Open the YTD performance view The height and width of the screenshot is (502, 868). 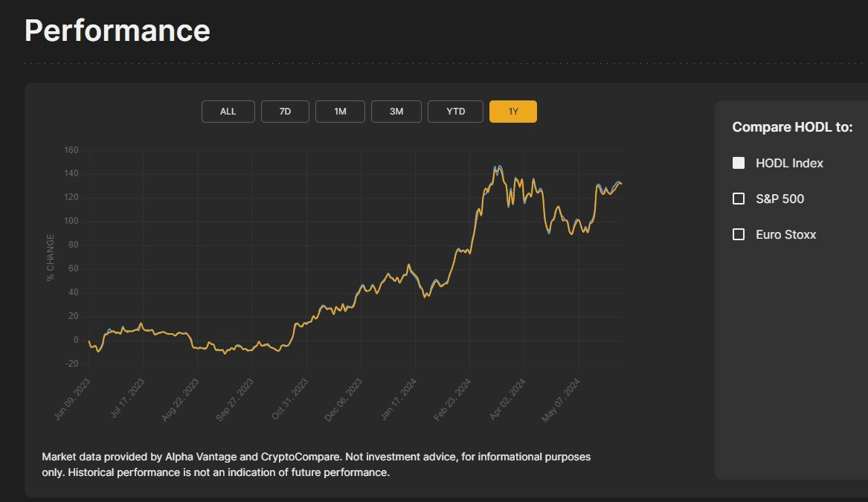pos(455,111)
